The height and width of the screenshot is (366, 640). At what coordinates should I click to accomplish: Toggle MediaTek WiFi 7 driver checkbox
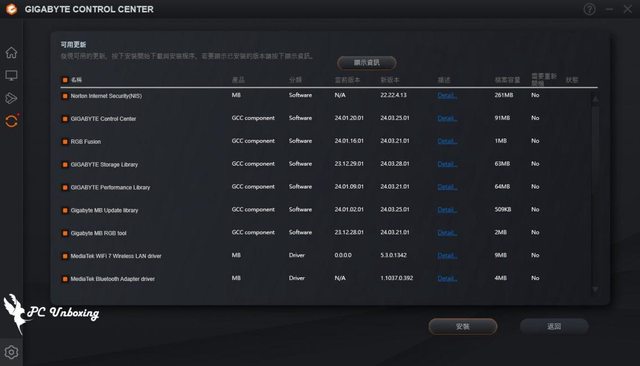(x=64, y=256)
